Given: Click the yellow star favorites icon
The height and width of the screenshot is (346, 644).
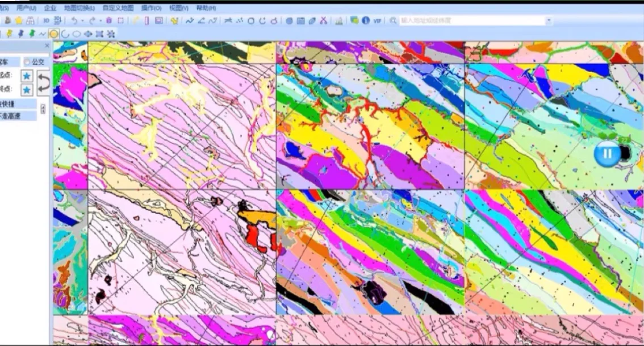Looking at the screenshot, I should [x=18, y=20].
